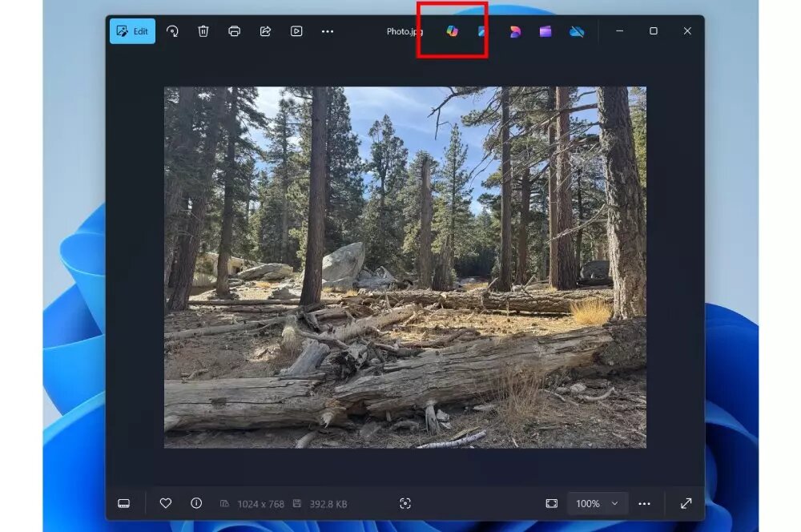Show file info with the info icon
The height and width of the screenshot is (532, 801).
[x=196, y=503]
